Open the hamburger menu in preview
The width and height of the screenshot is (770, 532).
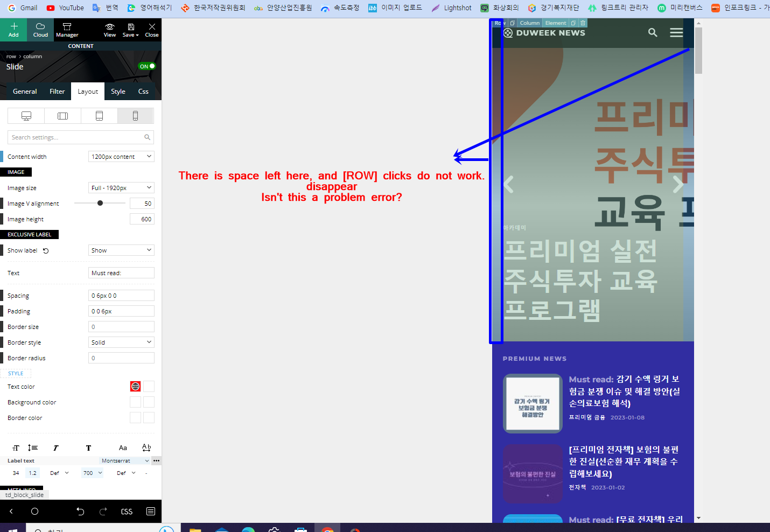pyautogui.click(x=676, y=33)
